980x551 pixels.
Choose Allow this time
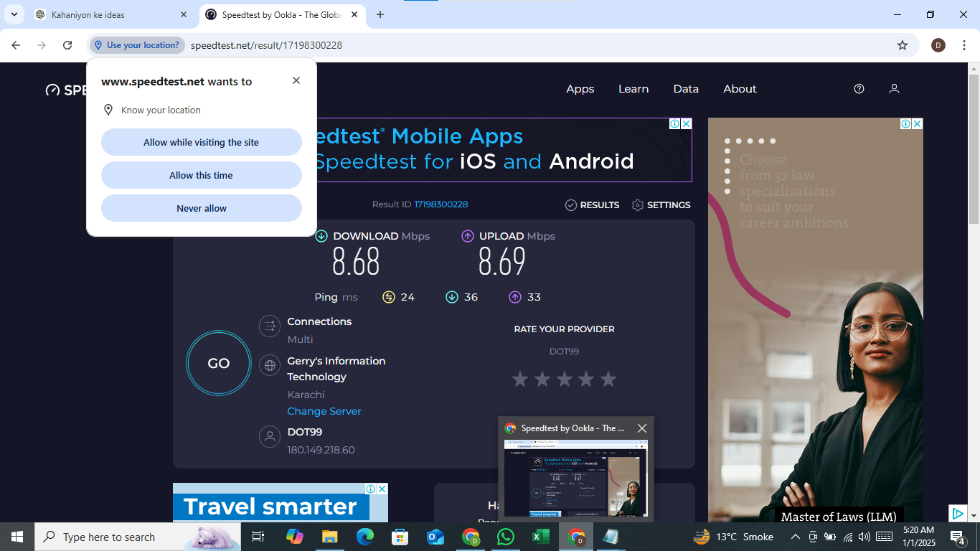201,175
